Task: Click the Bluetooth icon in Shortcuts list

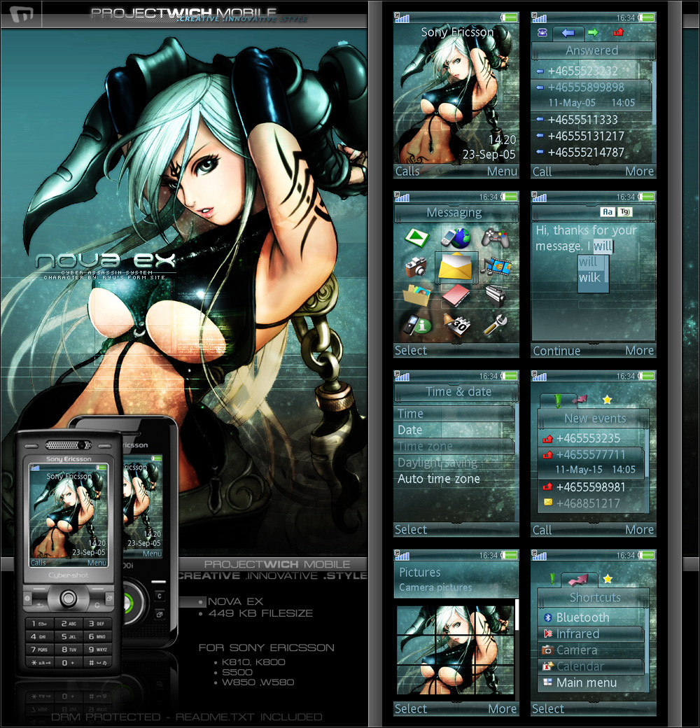Action: tap(547, 617)
